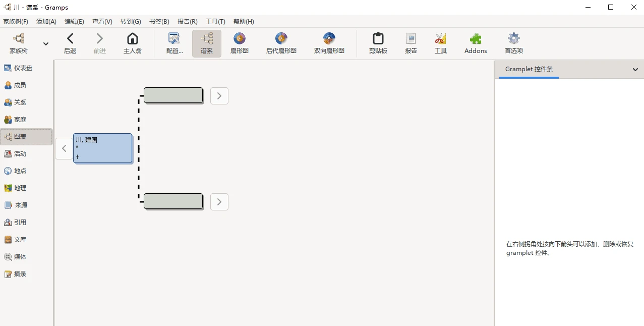Expand ancestors with upper right arrow
The width and height of the screenshot is (644, 326).
point(219,96)
